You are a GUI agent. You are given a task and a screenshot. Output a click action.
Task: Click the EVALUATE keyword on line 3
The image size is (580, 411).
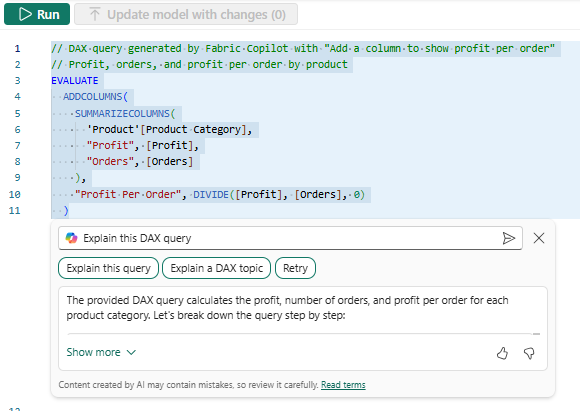point(75,81)
